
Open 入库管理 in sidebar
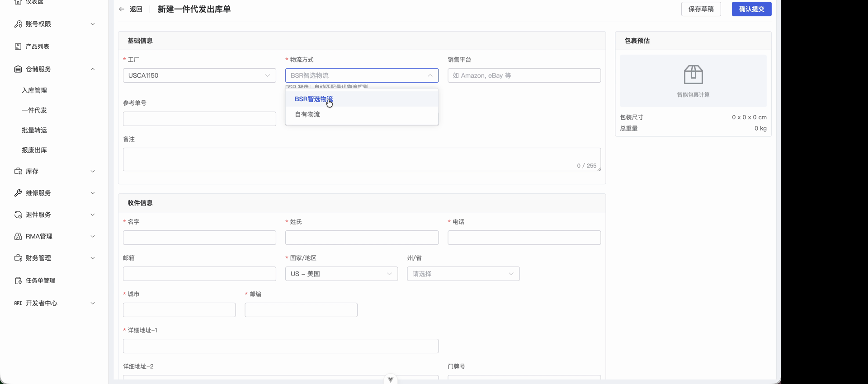(x=34, y=90)
